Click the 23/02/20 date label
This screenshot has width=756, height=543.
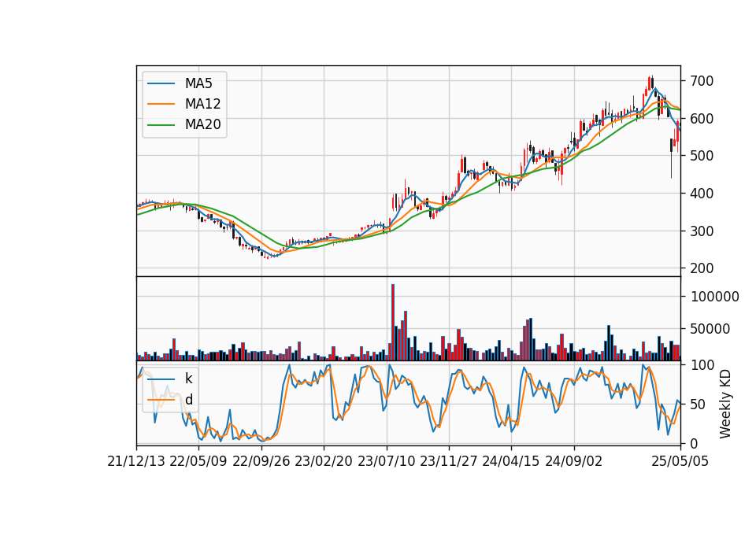(324, 462)
